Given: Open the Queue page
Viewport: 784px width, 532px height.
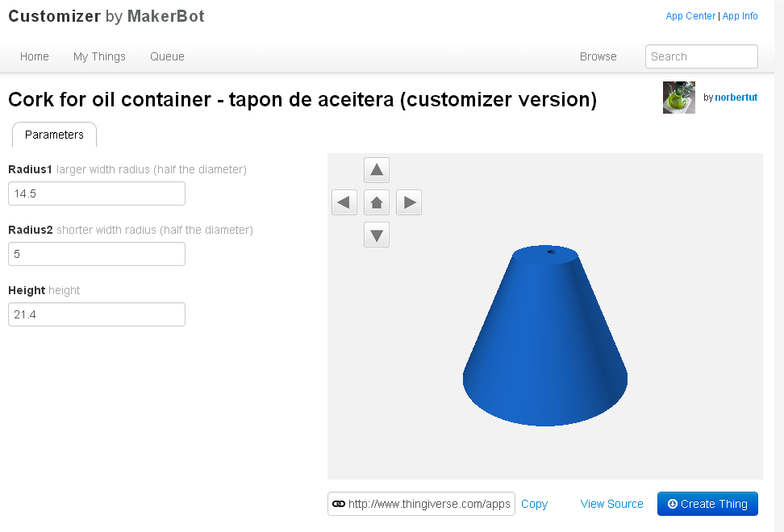Looking at the screenshot, I should click(167, 56).
